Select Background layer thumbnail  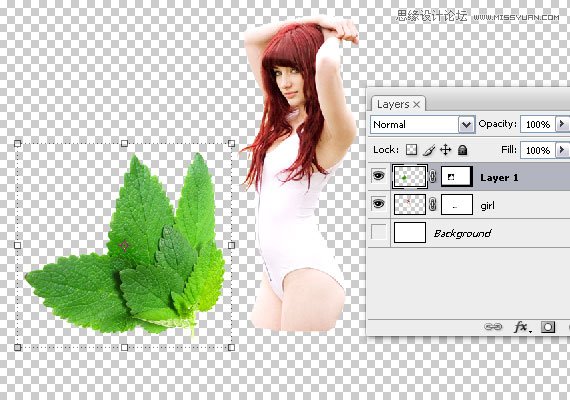(410, 232)
